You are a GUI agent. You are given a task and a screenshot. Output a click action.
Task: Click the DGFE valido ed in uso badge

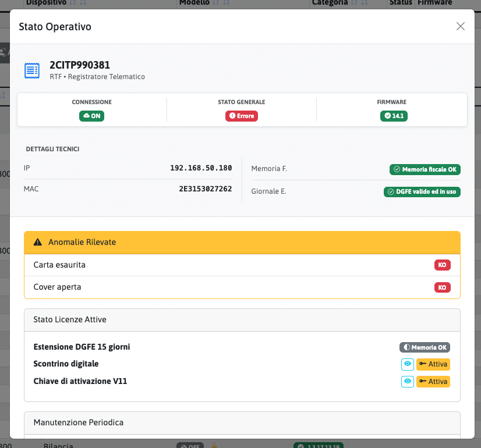pyautogui.click(x=422, y=191)
